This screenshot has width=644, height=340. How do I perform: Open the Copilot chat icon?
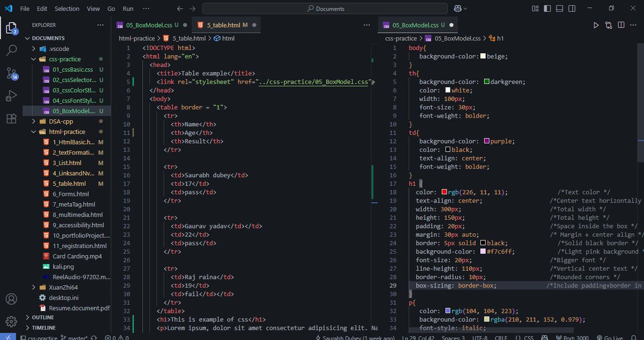pyautogui.click(x=459, y=9)
